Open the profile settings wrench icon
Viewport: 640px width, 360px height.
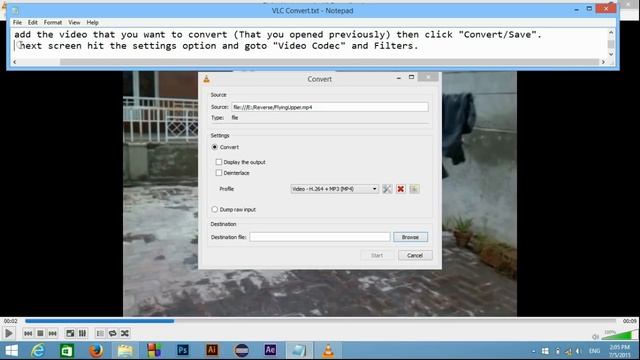(x=387, y=189)
